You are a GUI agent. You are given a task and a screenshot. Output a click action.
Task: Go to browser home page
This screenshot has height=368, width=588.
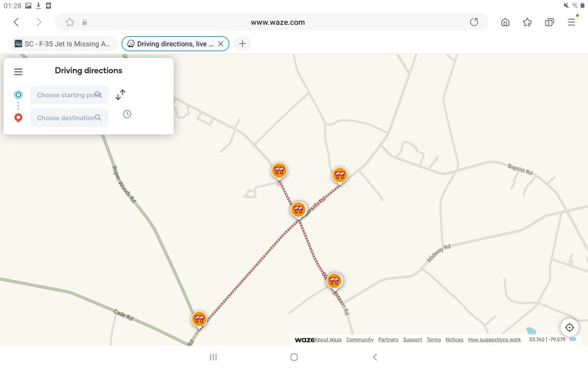[x=505, y=22]
